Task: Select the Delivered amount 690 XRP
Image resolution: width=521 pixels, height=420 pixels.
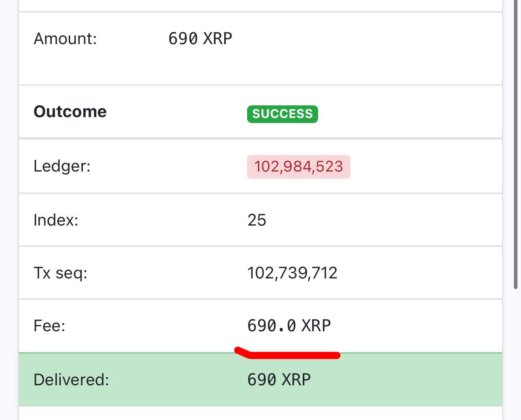Action: (279, 379)
